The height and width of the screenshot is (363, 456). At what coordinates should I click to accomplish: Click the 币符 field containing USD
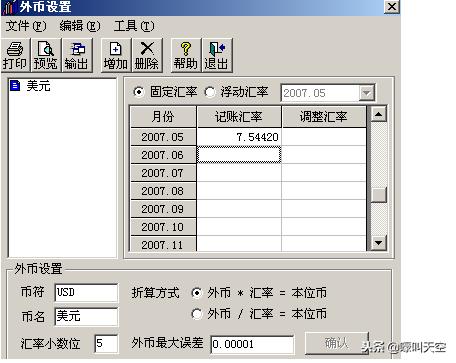(86, 293)
